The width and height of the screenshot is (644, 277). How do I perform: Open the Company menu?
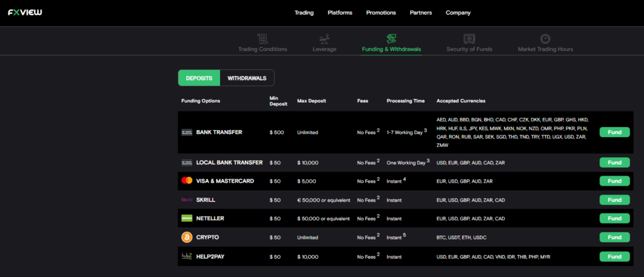[458, 13]
